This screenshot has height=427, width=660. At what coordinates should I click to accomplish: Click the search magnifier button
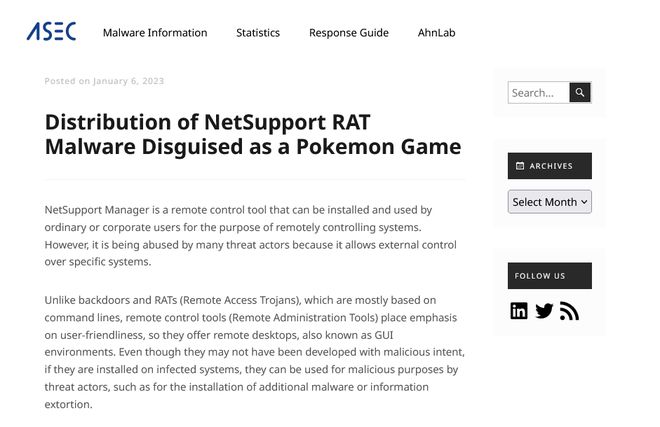(x=580, y=92)
